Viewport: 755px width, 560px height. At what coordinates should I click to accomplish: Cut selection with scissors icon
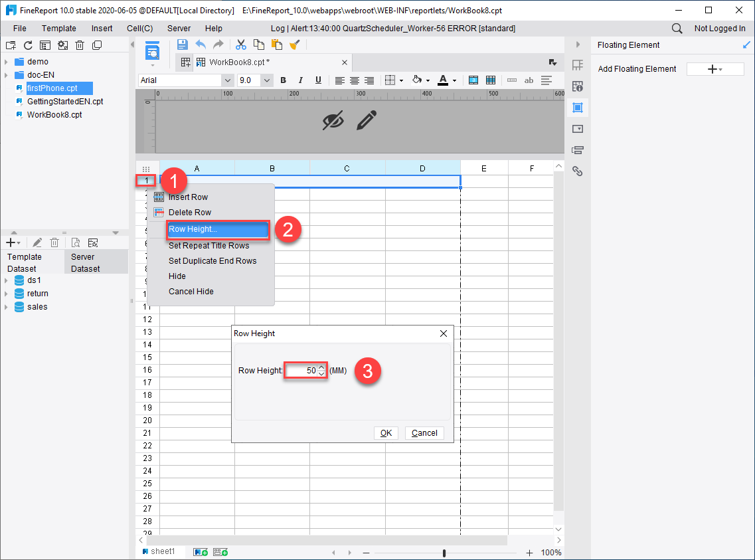pos(241,45)
